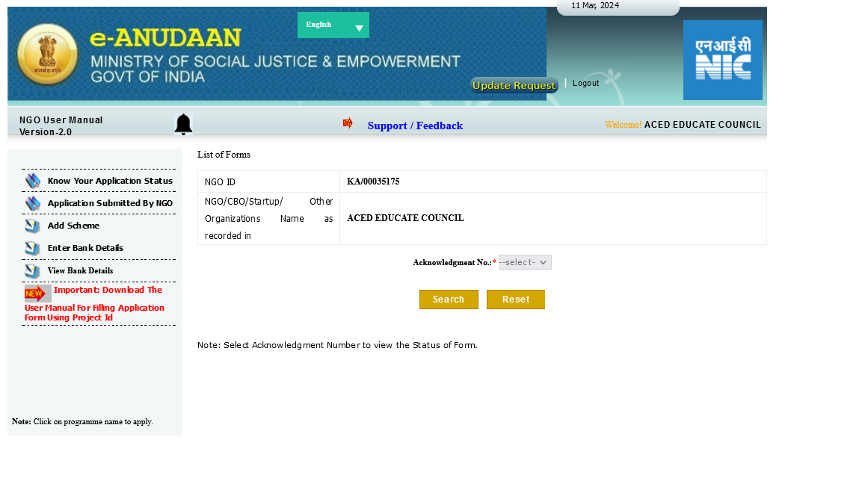Click the icon next to Add Scheme

click(x=33, y=226)
